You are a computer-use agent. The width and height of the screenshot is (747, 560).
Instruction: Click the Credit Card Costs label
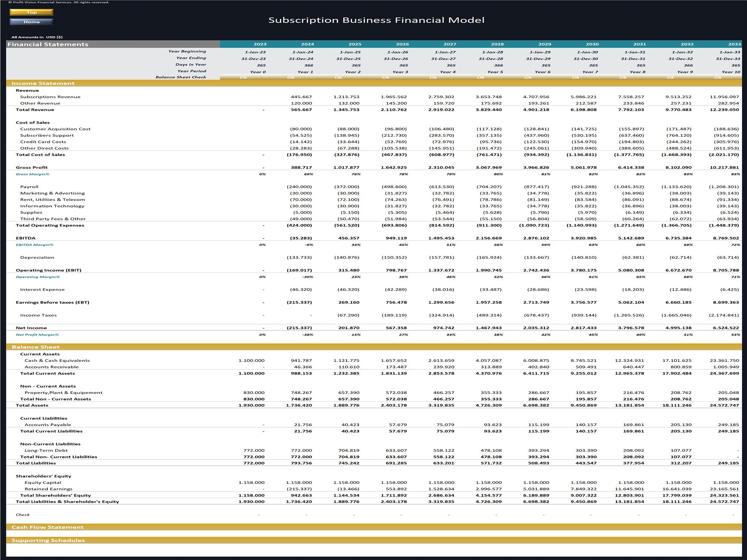[43, 142]
